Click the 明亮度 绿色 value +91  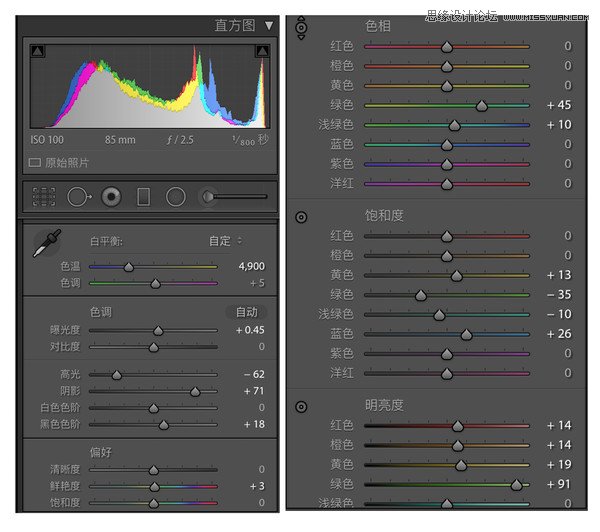tap(559, 484)
